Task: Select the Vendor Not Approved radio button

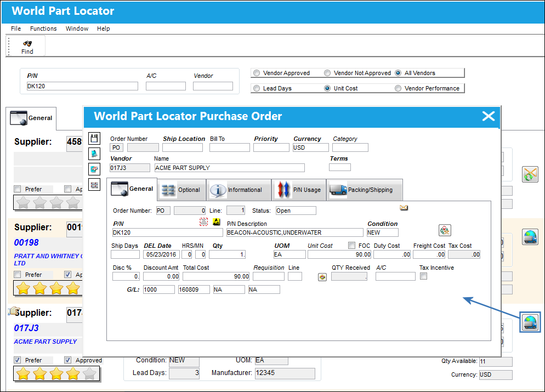Action: pyautogui.click(x=327, y=73)
